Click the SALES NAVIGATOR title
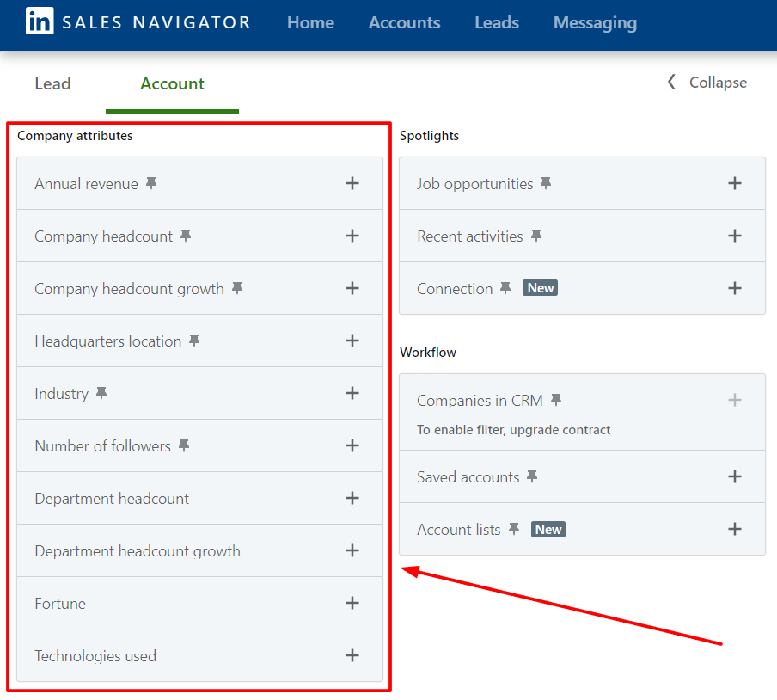Screen dimensions: 777x700 pos(156,23)
